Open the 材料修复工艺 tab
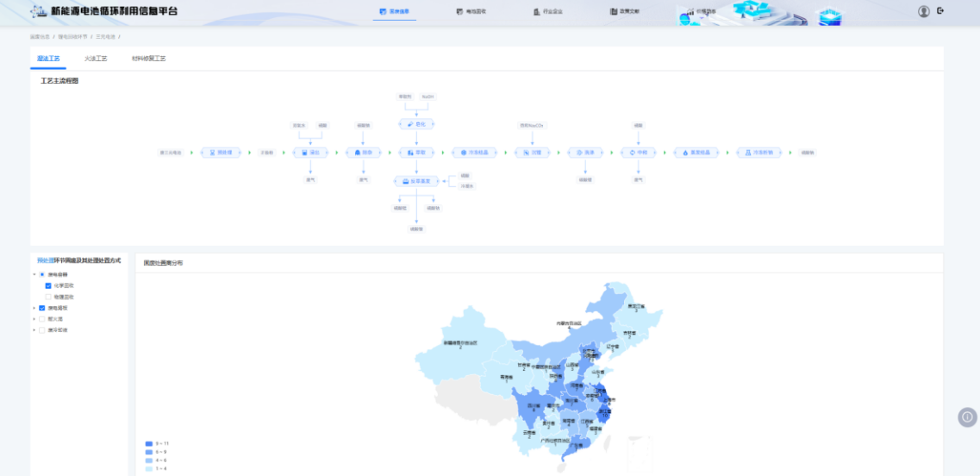The height and width of the screenshot is (476, 980). [x=148, y=59]
